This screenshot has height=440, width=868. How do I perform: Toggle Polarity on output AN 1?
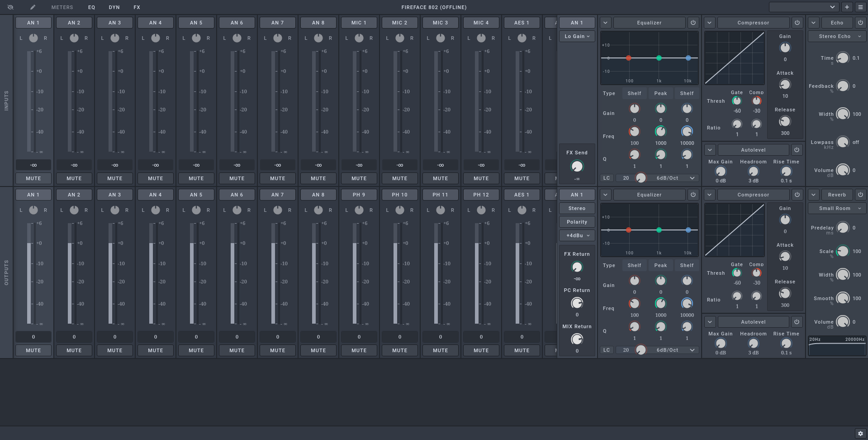click(x=577, y=222)
